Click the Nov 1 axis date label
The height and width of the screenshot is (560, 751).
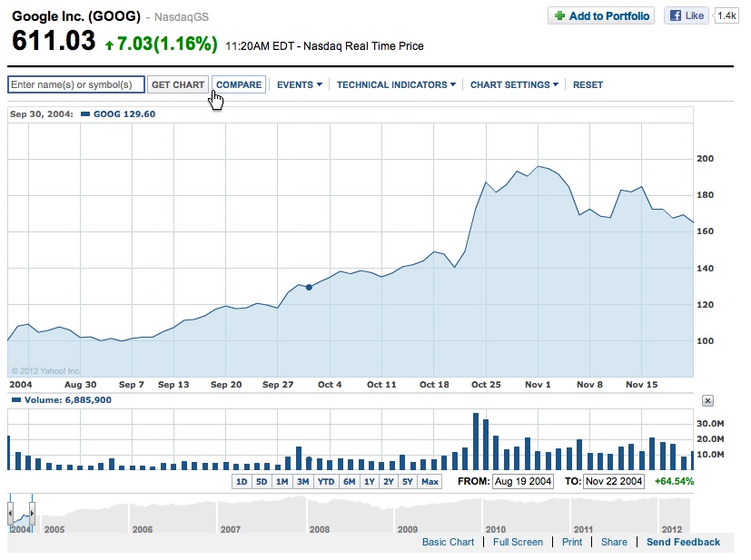[x=538, y=384]
